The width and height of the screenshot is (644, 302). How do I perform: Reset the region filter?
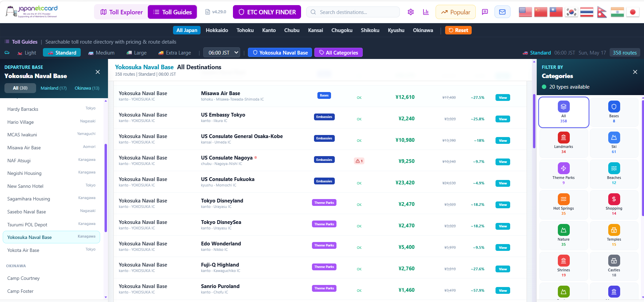(x=458, y=30)
